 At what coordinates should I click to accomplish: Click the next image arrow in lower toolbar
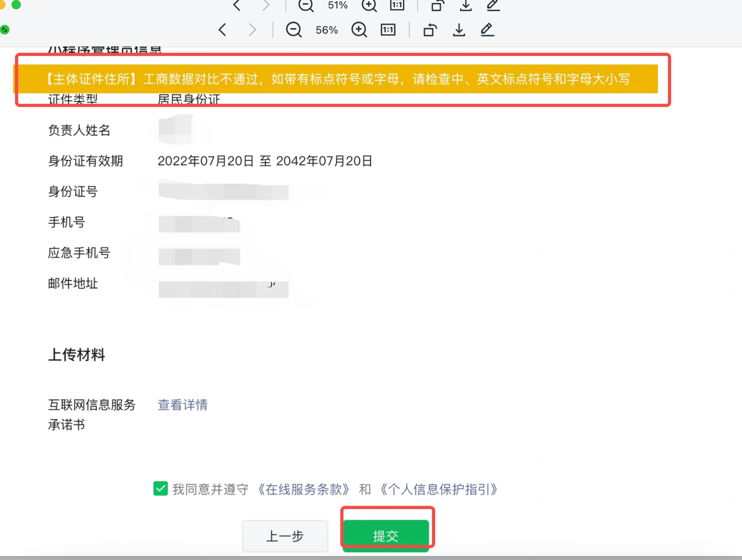(253, 30)
